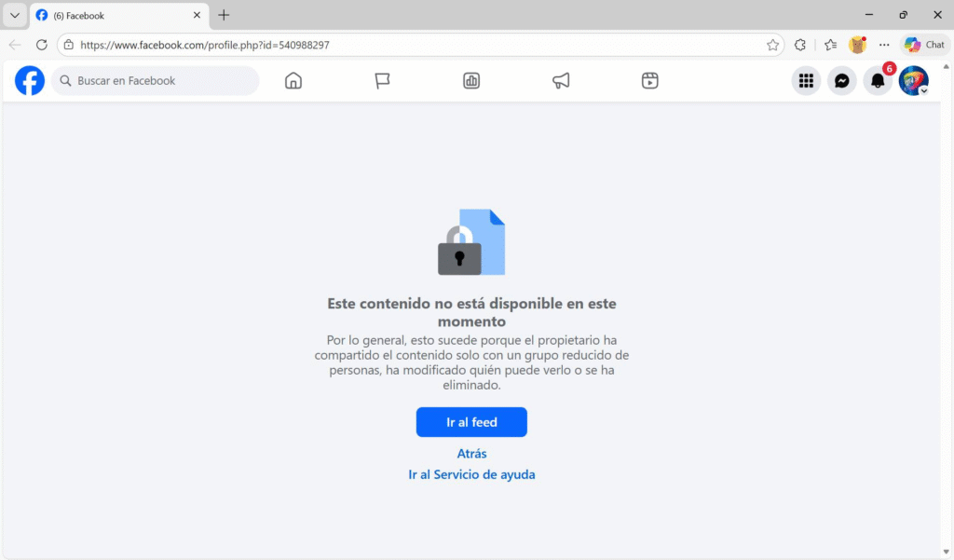The height and width of the screenshot is (560, 954).
Task: Open the Facebook menu grid icon
Action: (x=806, y=80)
